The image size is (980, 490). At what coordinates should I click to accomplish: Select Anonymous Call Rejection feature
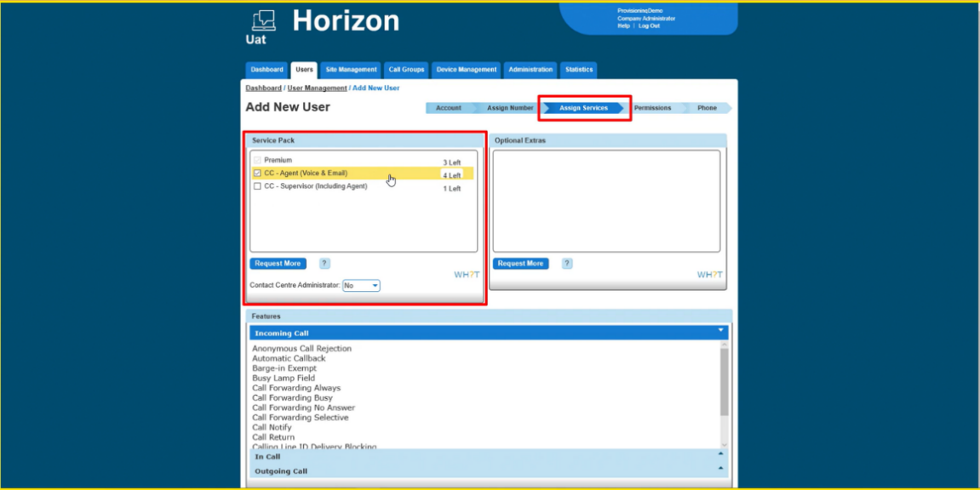pos(302,348)
